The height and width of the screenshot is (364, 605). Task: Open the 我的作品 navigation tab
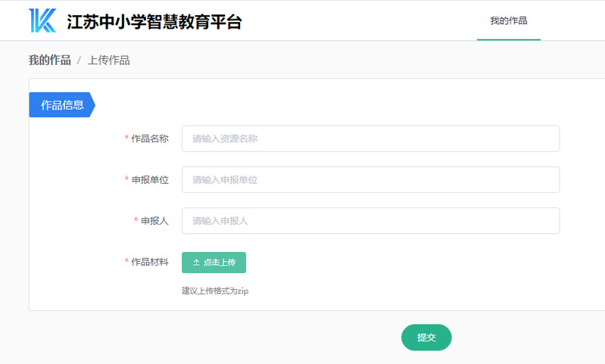tap(508, 21)
